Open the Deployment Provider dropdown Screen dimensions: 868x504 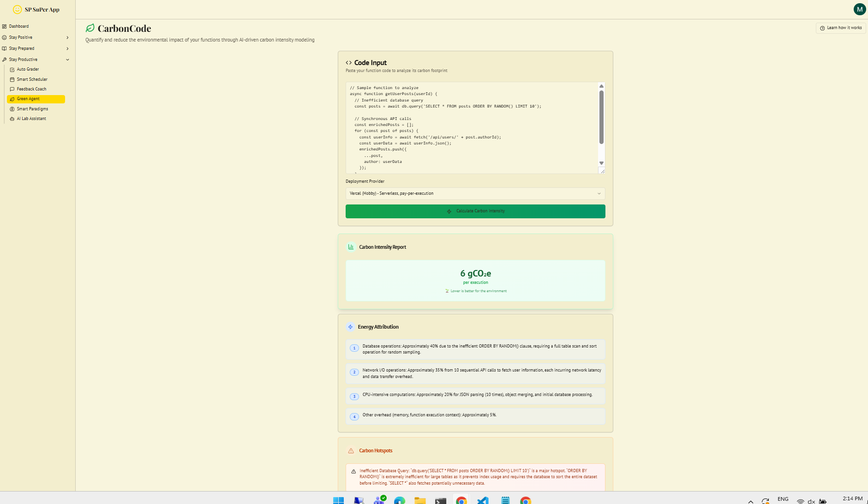click(x=475, y=193)
